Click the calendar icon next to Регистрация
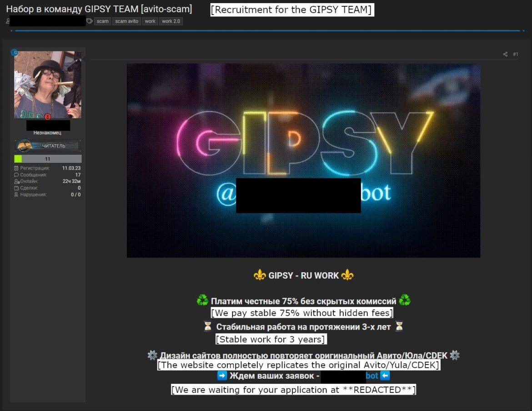This screenshot has width=532, height=411. coord(16,168)
